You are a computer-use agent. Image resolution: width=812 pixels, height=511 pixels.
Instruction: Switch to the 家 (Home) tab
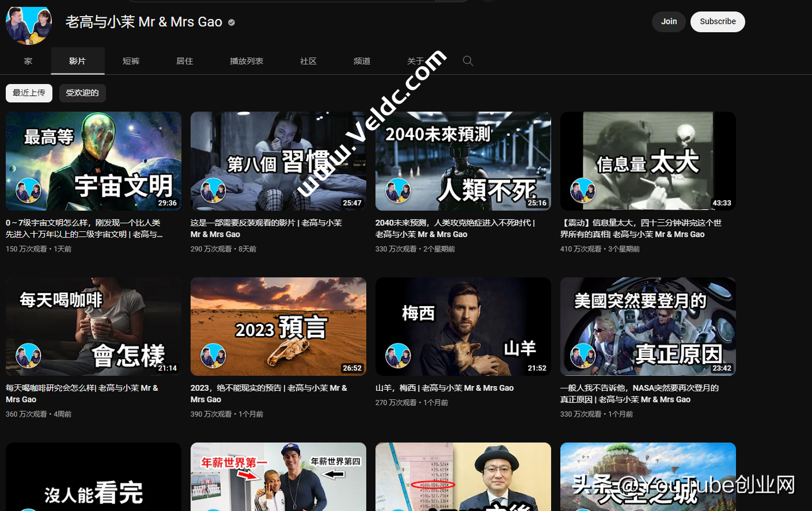(28, 61)
